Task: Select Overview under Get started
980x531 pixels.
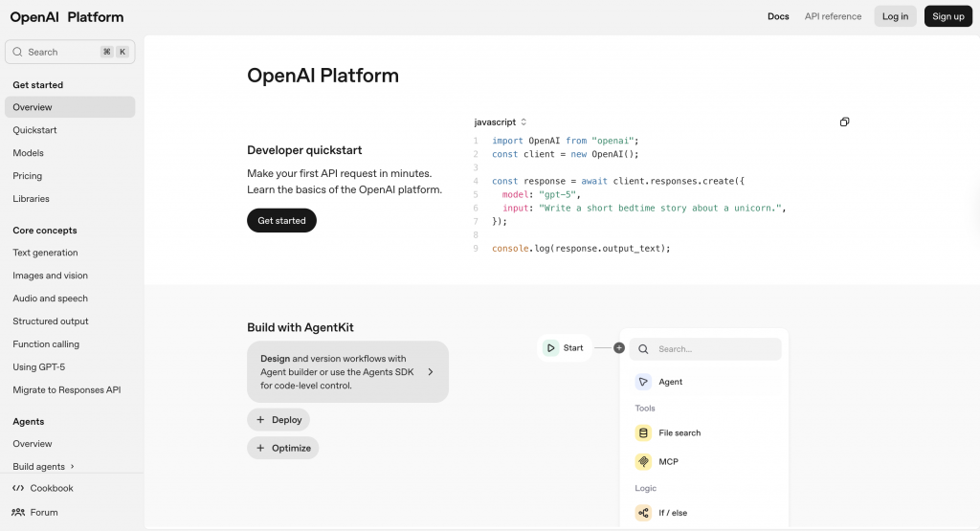Action: coord(70,107)
